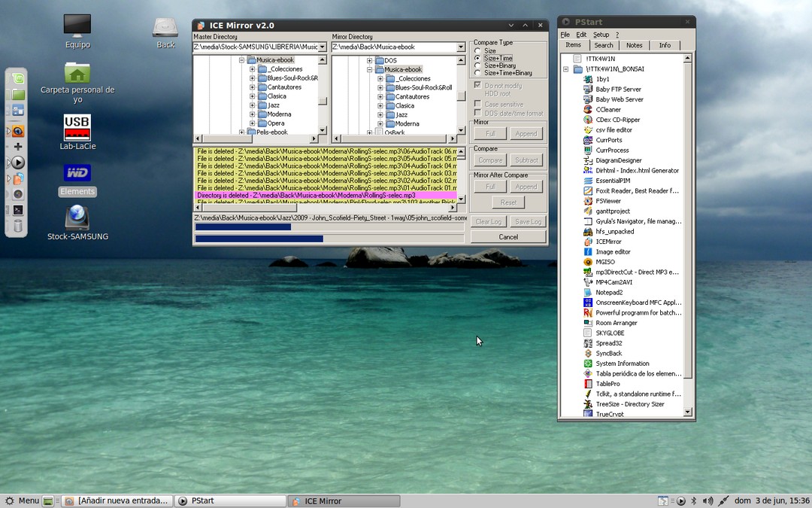Choose the Size compare type radio button
The height and width of the screenshot is (508, 812).
477,50
